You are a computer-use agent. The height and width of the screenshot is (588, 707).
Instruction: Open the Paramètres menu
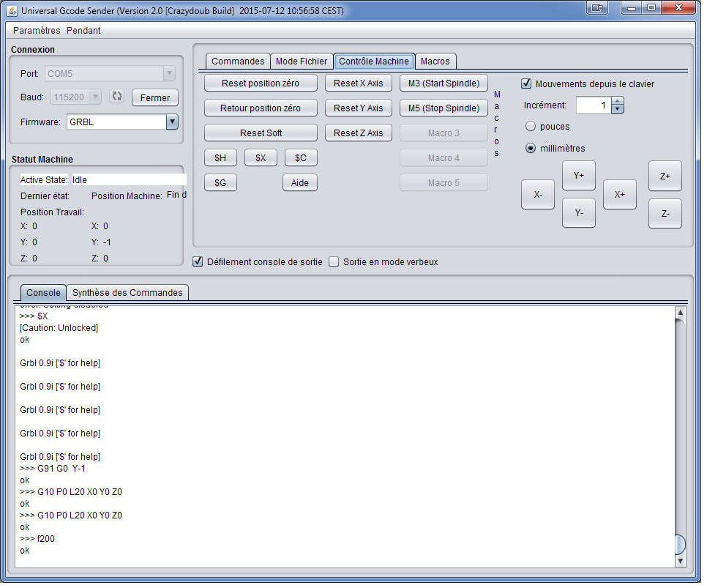[37, 31]
